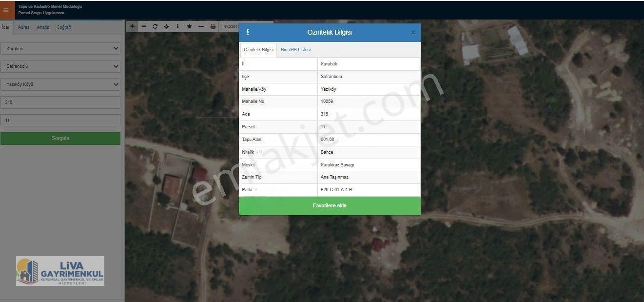Image resolution: width=644 pixels, height=302 pixels.
Task: Open the three-dot menu in Öznitelik Bilgisi header
Action: [248, 32]
